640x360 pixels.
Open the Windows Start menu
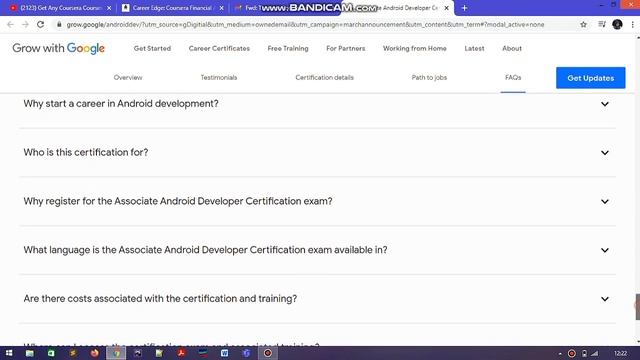click(9, 353)
